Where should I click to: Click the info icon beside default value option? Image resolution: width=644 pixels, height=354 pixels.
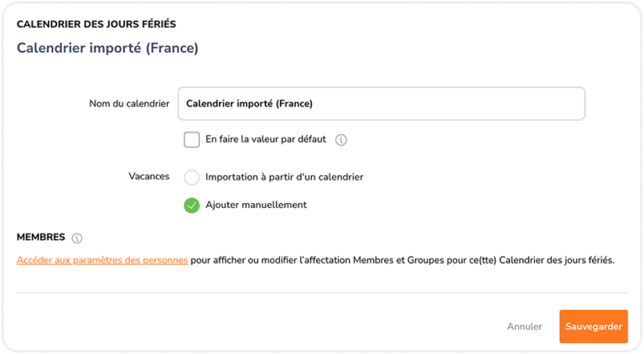click(341, 140)
